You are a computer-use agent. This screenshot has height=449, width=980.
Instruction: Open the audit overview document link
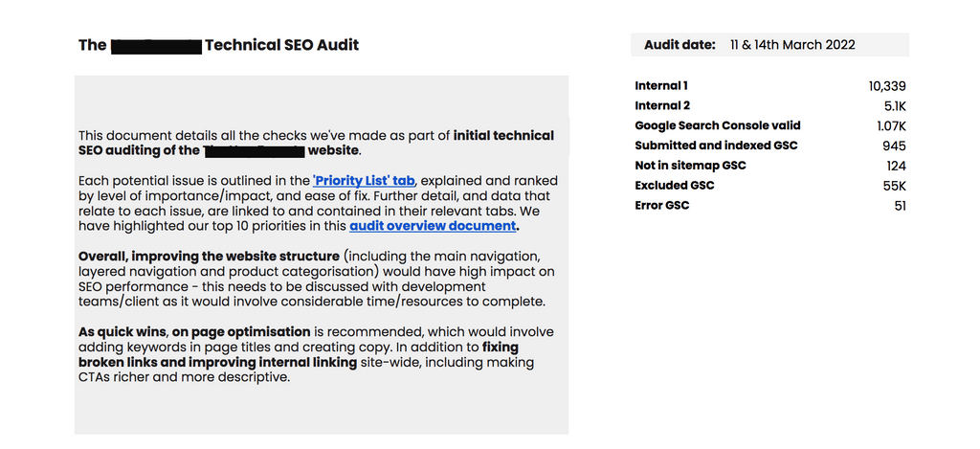click(434, 227)
